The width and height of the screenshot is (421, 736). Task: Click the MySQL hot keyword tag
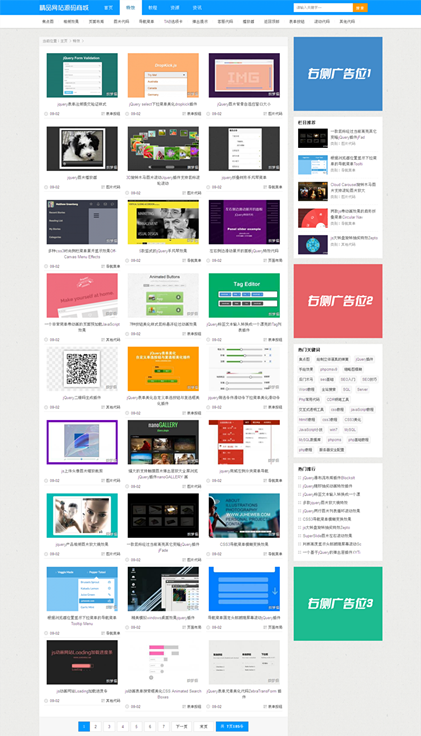(x=350, y=429)
